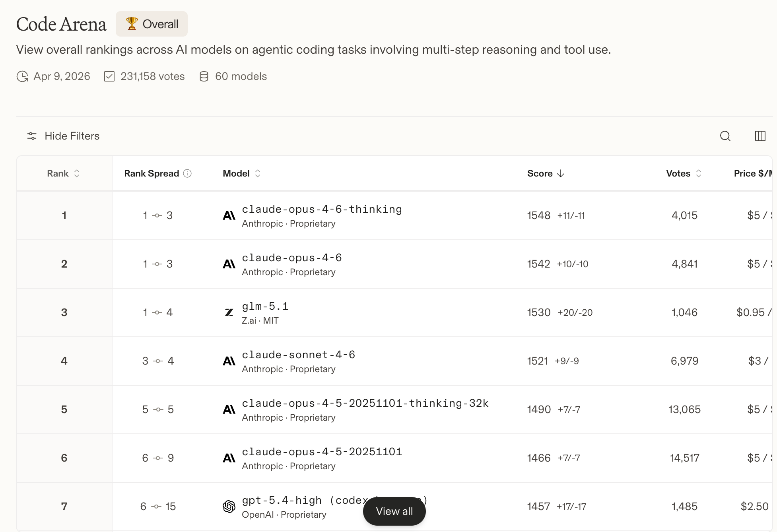
Task: Open the claude-opus-4-6-thinking model link
Action: coord(322,209)
